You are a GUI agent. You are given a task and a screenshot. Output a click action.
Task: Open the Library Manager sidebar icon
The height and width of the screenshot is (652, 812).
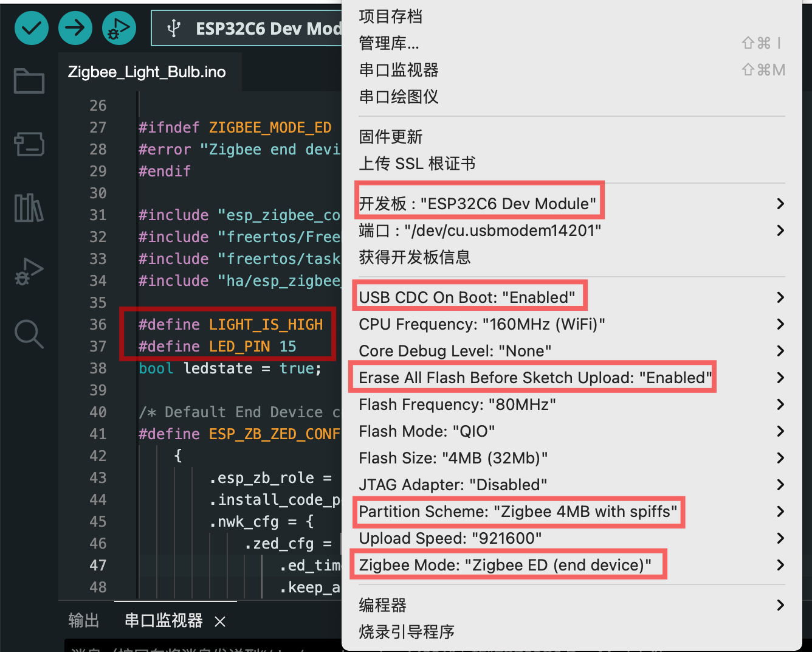pos(29,207)
